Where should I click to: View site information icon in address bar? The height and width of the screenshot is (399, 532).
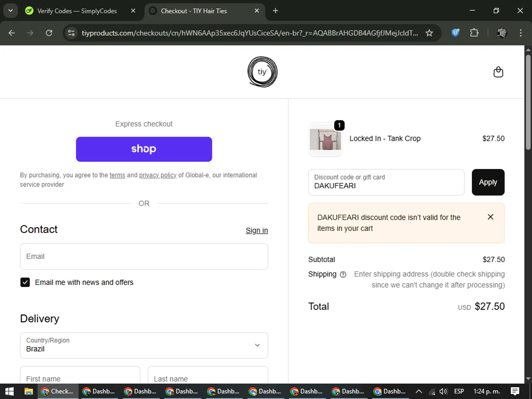71,33
